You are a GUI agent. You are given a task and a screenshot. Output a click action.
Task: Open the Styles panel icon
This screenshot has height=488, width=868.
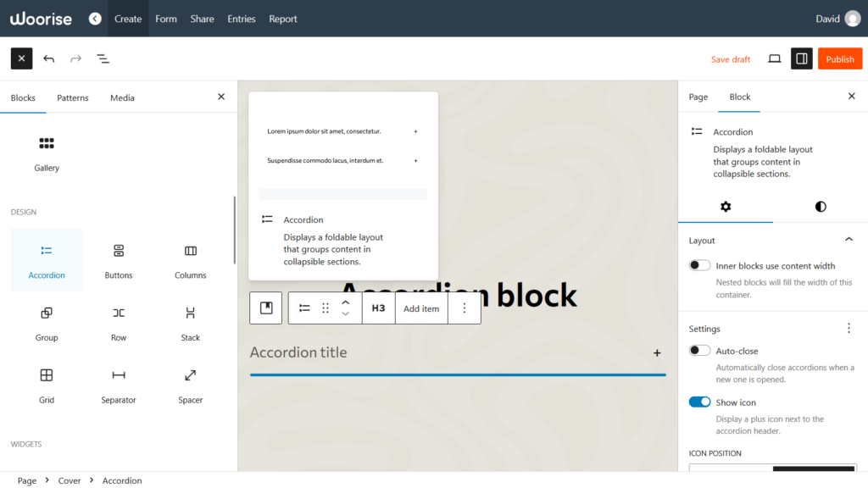820,206
